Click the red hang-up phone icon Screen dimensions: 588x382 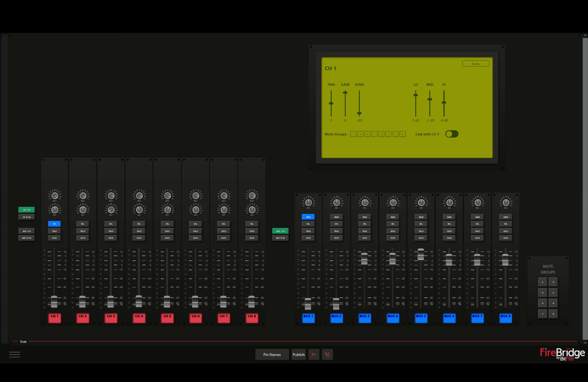click(x=327, y=354)
